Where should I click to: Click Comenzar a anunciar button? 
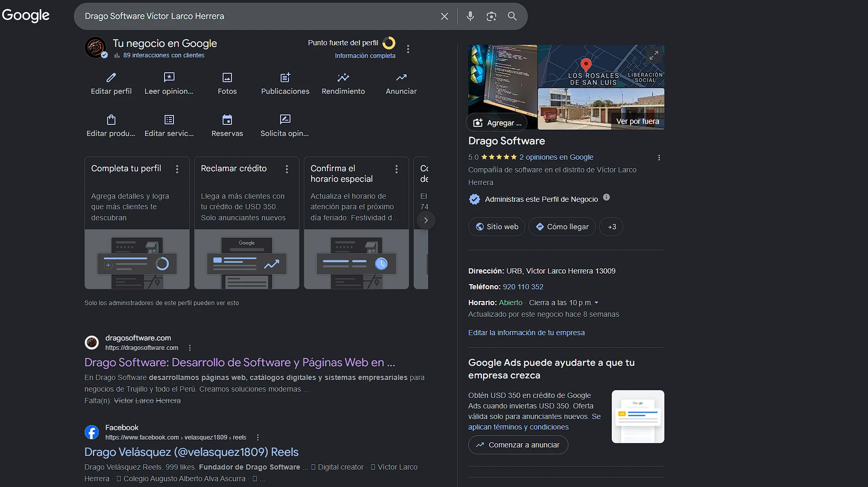518,445
